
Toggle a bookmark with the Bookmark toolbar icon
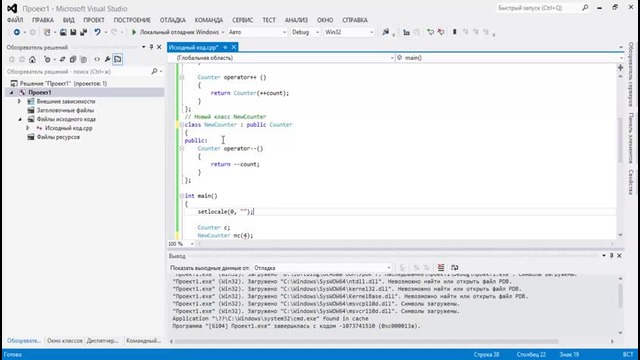[x=454, y=32]
